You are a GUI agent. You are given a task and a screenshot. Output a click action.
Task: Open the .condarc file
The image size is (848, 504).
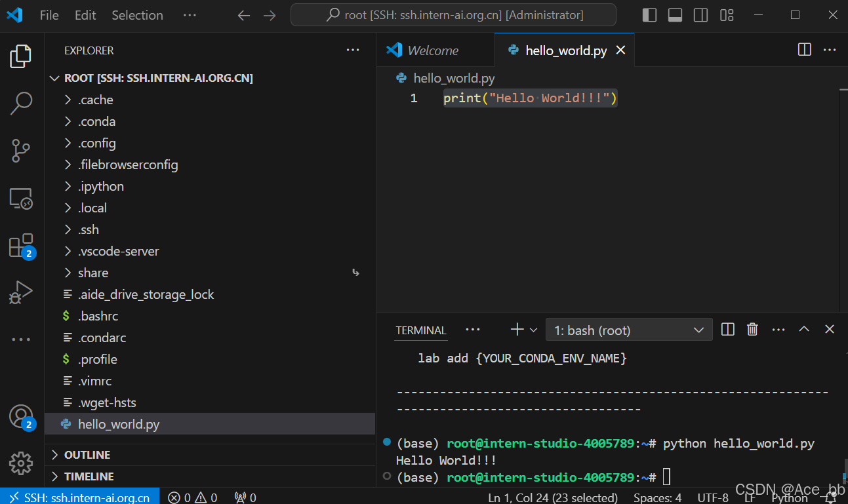[210, 338]
